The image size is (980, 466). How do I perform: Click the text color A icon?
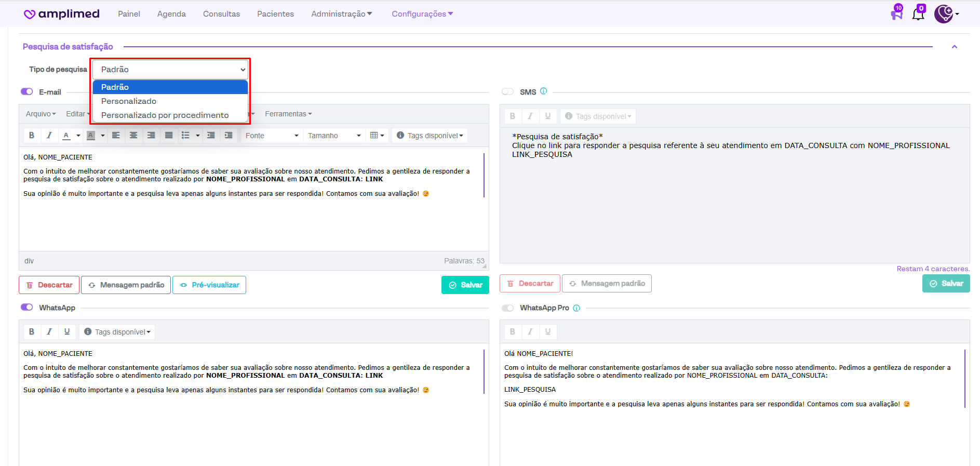[66, 136]
